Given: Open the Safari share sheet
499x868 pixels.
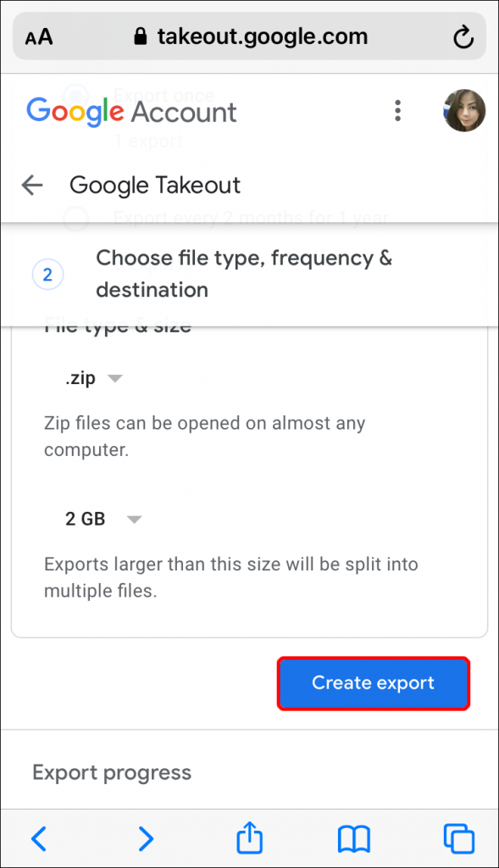Looking at the screenshot, I should click(x=249, y=838).
